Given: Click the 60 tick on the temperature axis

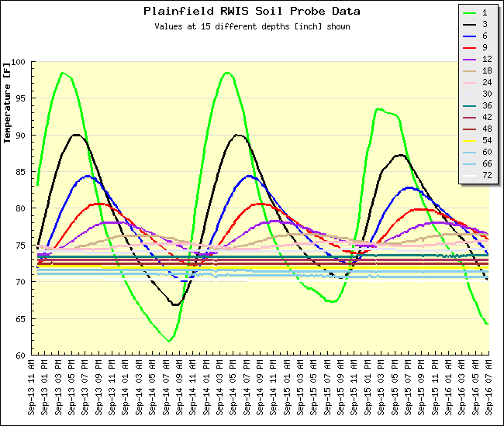Looking at the screenshot, I should point(21,356).
